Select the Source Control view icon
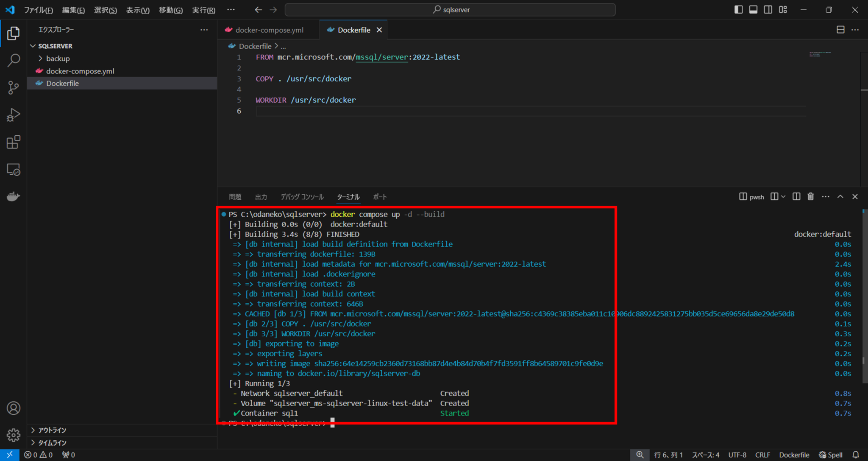Screen dimensions: 868x461 [13, 87]
